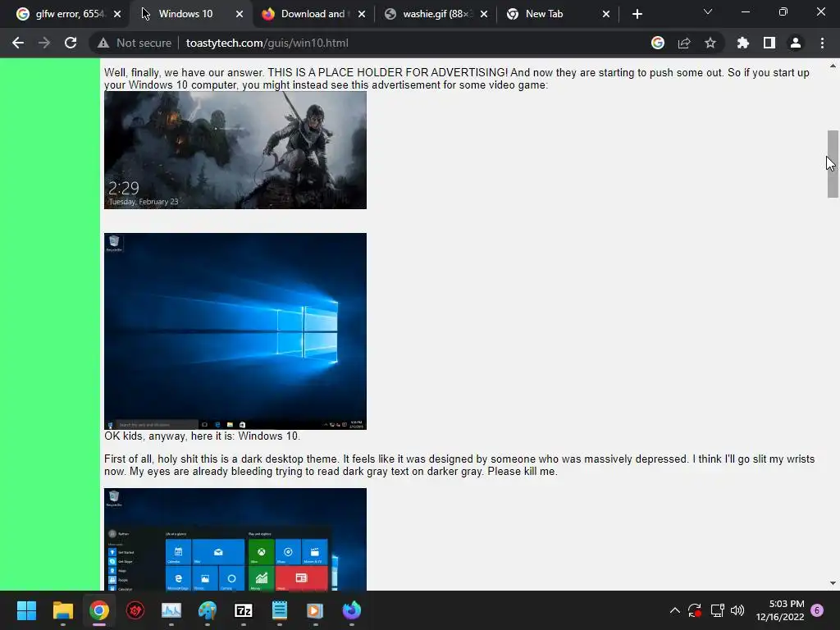Click the Tomb Raider lock screen image

tap(235, 150)
